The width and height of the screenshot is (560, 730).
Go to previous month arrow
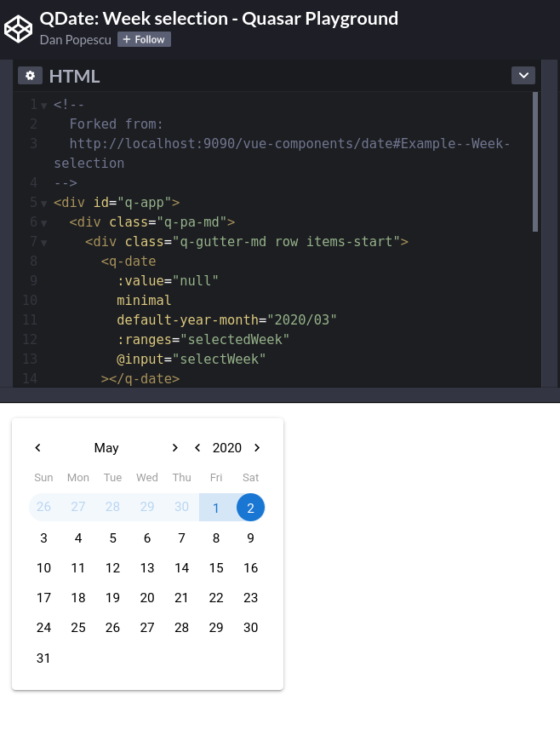coord(37,448)
